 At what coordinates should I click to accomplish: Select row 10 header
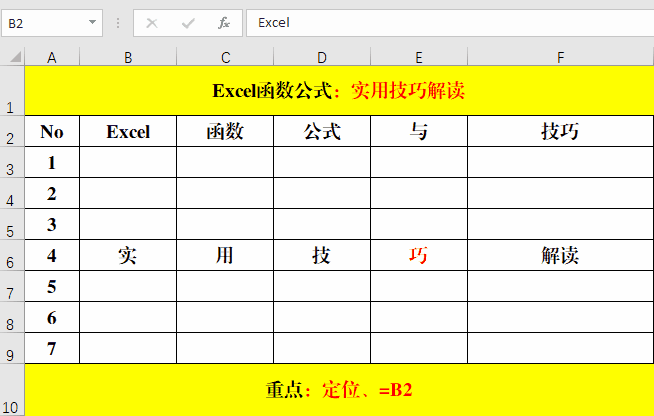(12, 390)
